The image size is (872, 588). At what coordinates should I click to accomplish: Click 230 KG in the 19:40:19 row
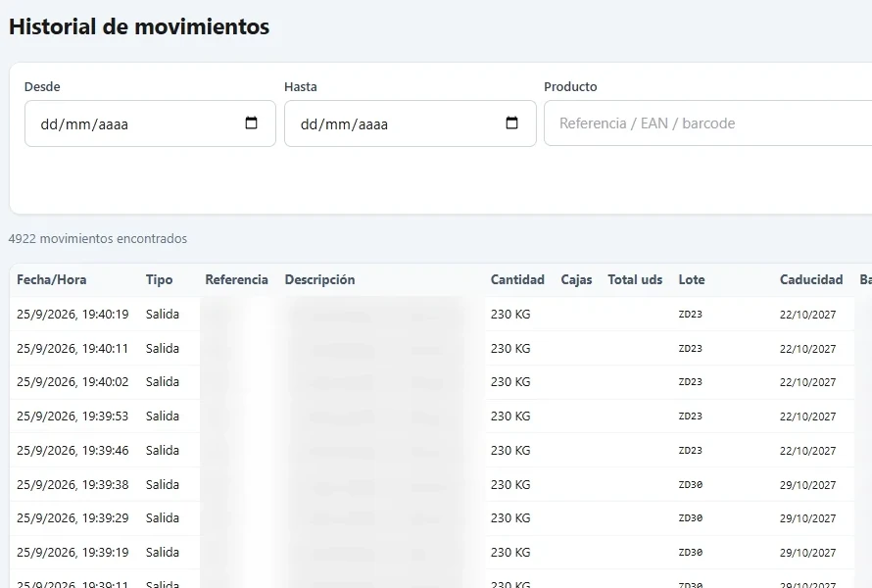[x=510, y=315]
